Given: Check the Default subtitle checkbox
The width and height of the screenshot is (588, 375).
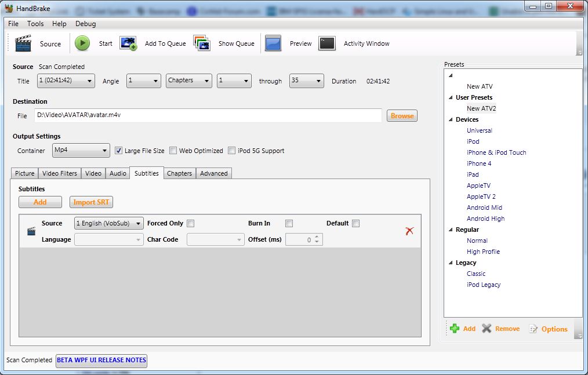Looking at the screenshot, I should (x=355, y=224).
